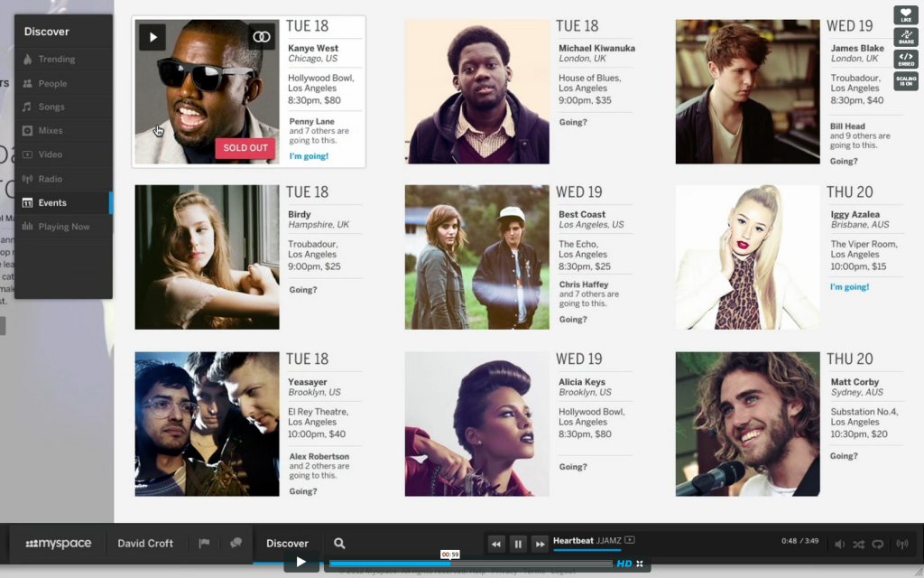Open the Iggy Azalea photo thumbnail
Image resolution: width=924 pixels, height=578 pixels.
(x=747, y=257)
